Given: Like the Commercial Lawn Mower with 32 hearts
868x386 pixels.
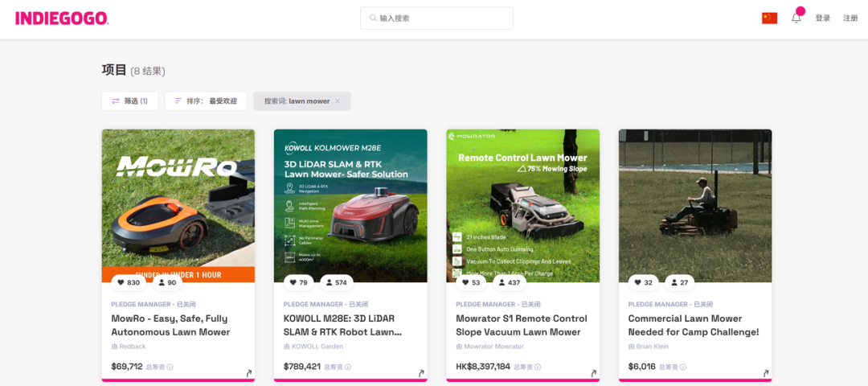Looking at the screenshot, I should pos(644,282).
